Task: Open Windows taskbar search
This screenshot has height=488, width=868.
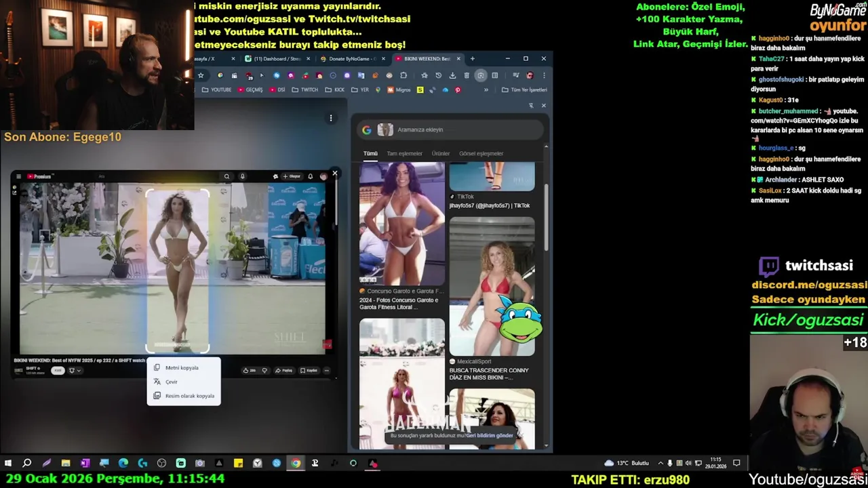Action: click(x=27, y=463)
